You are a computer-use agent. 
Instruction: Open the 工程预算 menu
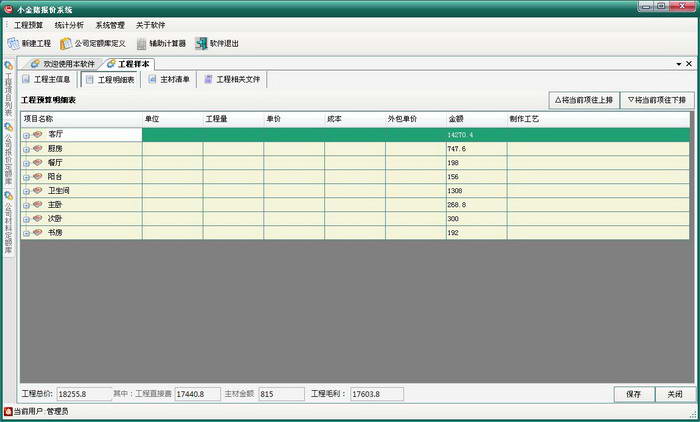pos(29,25)
